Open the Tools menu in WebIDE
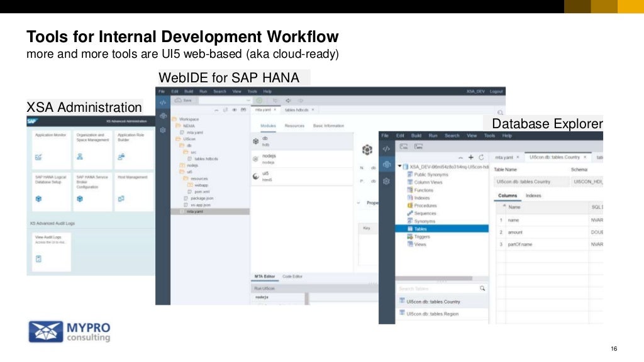Image resolution: width=644 pixels, height=362 pixels. click(x=252, y=92)
